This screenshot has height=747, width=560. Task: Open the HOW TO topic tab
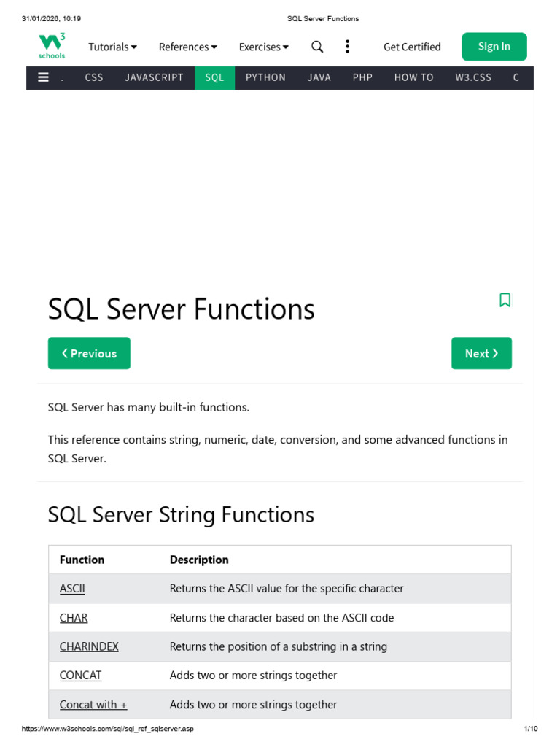[413, 77]
